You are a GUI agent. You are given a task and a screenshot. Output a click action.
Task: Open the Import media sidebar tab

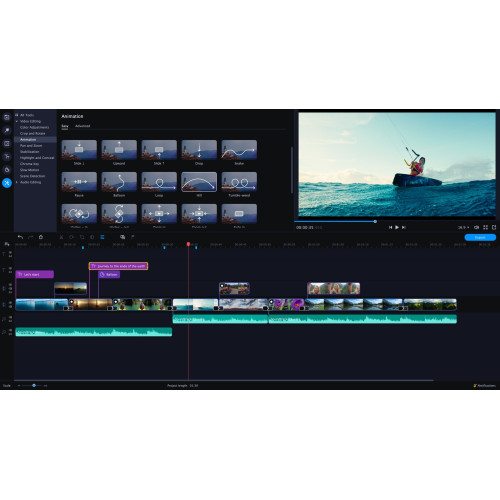pyautogui.click(x=7, y=117)
